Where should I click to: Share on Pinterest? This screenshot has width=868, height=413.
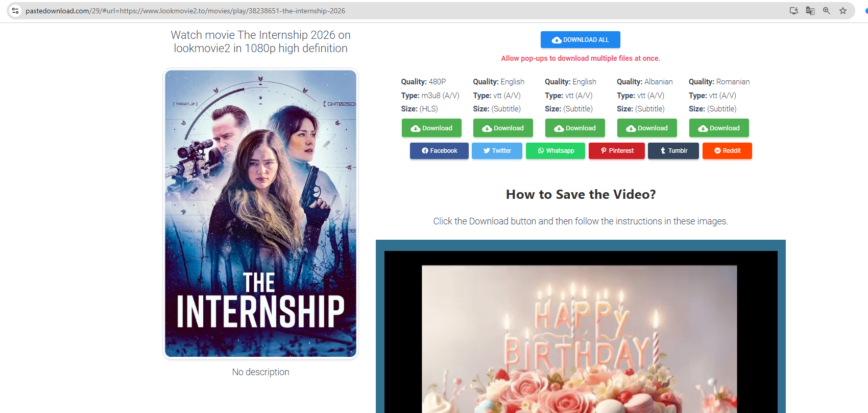(617, 151)
